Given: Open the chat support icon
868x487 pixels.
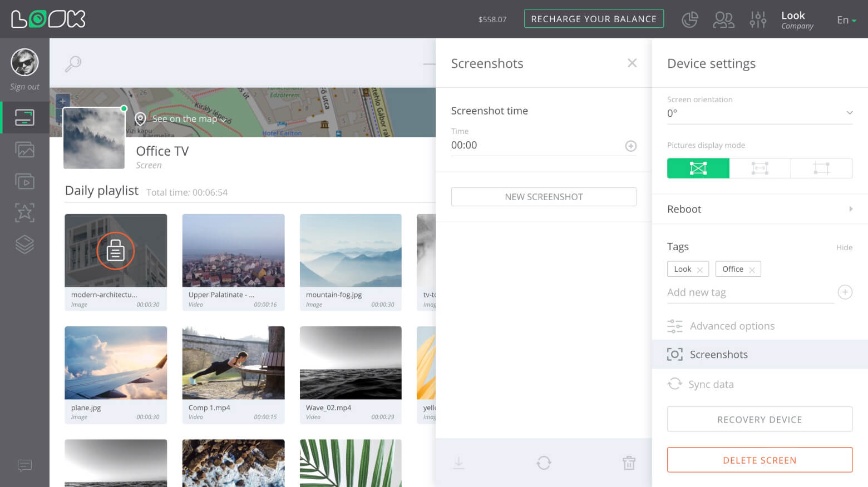Looking at the screenshot, I should click(24, 465).
